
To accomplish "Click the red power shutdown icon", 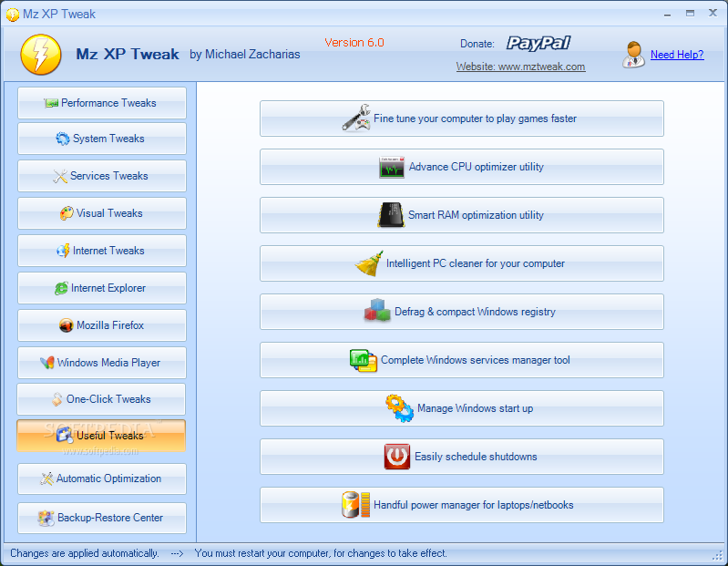I will tap(397, 457).
